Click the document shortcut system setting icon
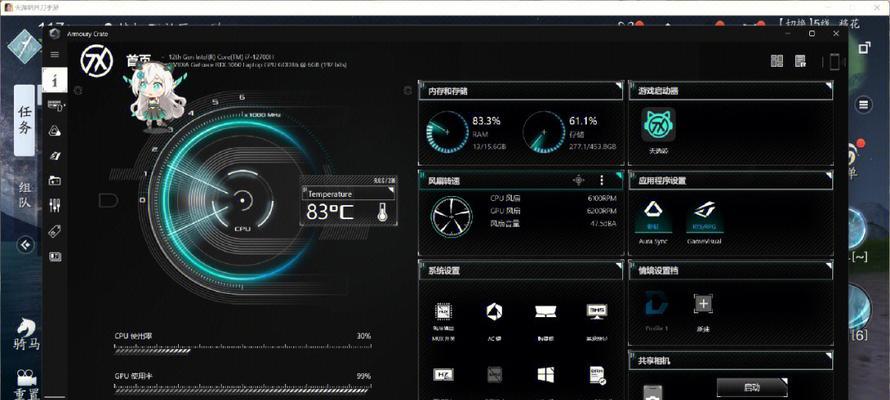 597,375
